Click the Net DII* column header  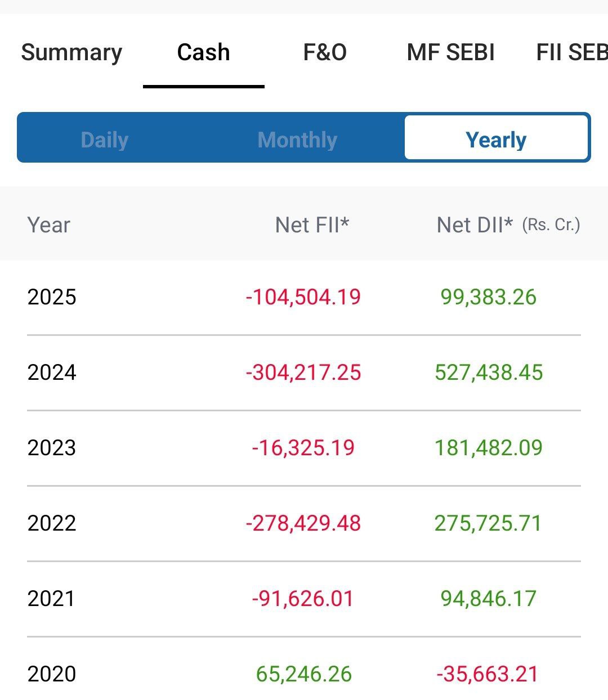(475, 225)
